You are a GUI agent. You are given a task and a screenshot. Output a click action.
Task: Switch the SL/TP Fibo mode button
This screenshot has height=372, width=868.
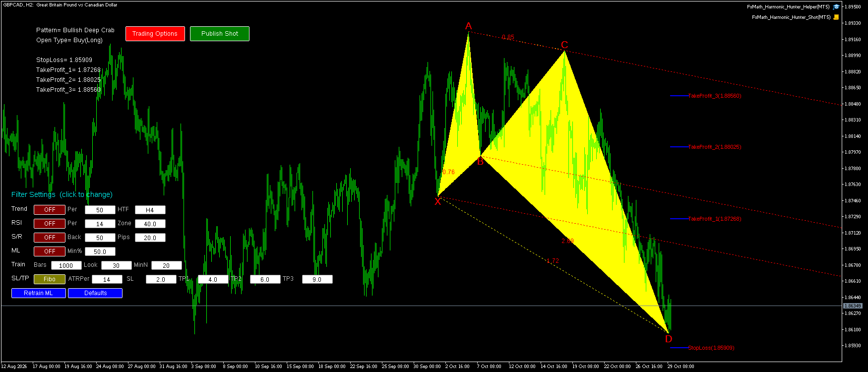click(50, 279)
